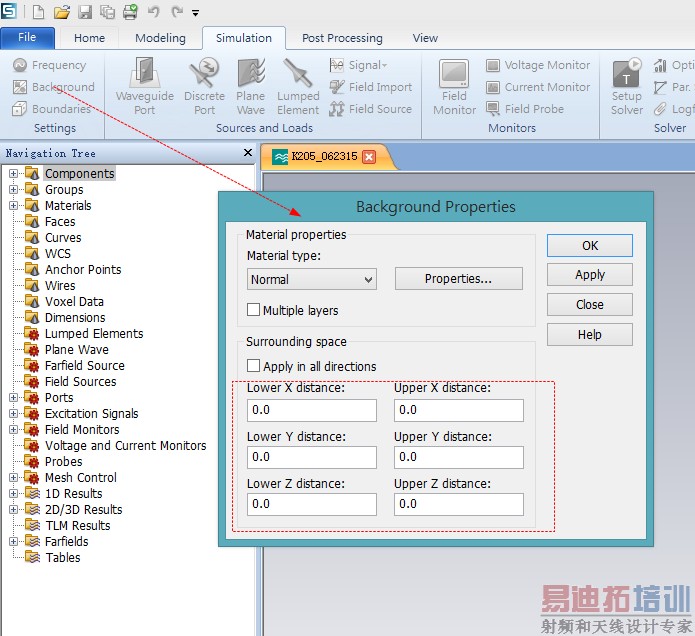Open Setup Solver
This screenshot has height=636, width=695.
pos(627,87)
